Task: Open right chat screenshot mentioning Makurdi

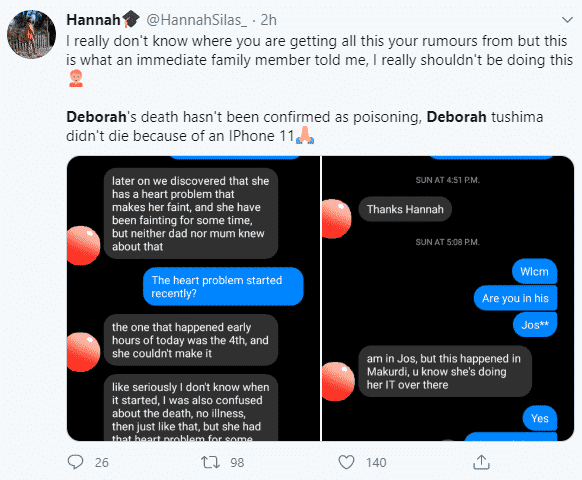Action: point(448,298)
